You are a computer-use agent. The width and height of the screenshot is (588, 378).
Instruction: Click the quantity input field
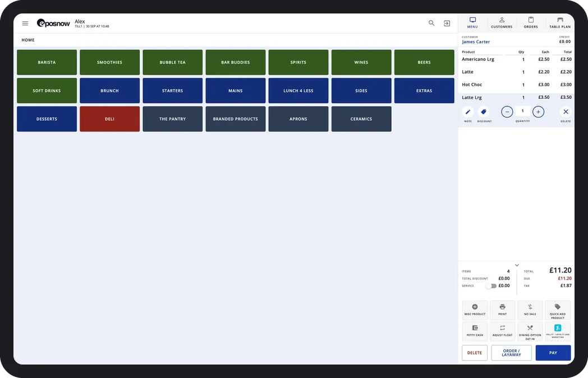click(522, 111)
